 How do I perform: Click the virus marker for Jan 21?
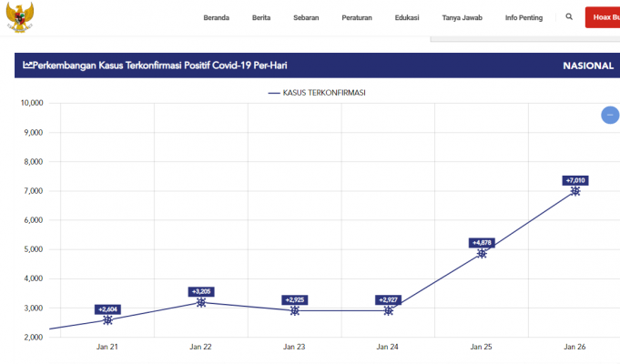point(108,319)
